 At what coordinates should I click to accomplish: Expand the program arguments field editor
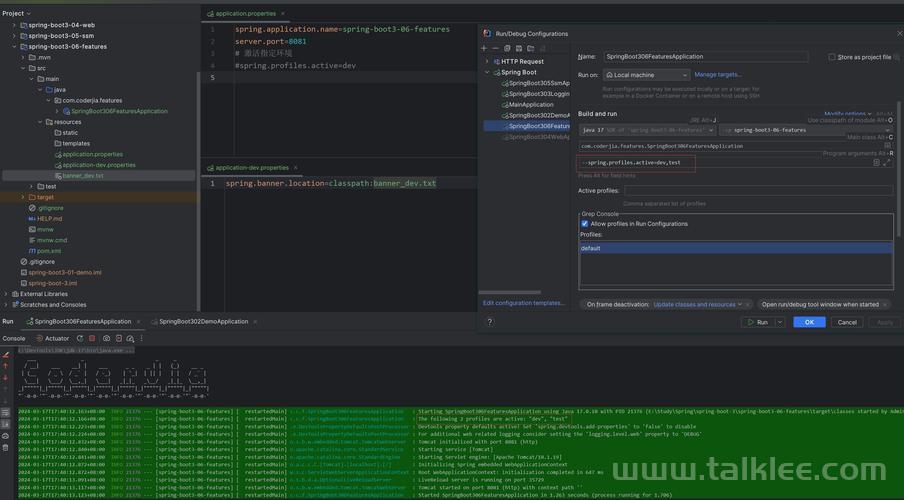[x=887, y=163]
